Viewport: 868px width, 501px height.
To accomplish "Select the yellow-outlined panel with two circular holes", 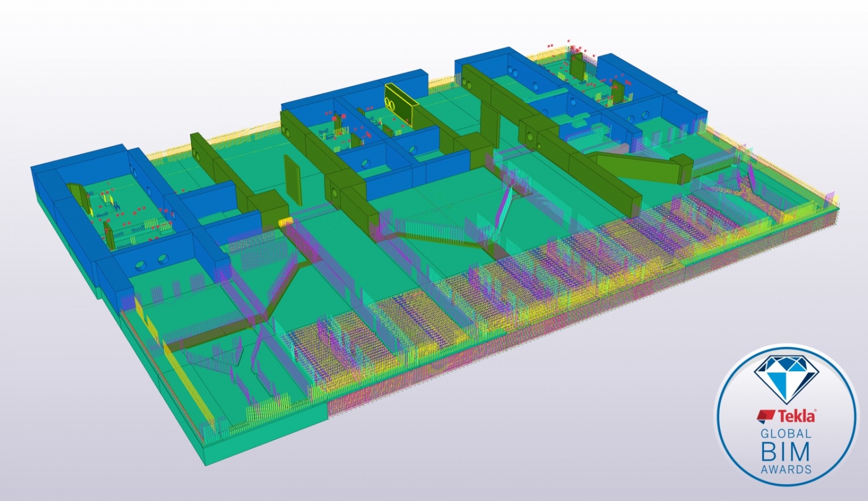I will click(x=400, y=104).
